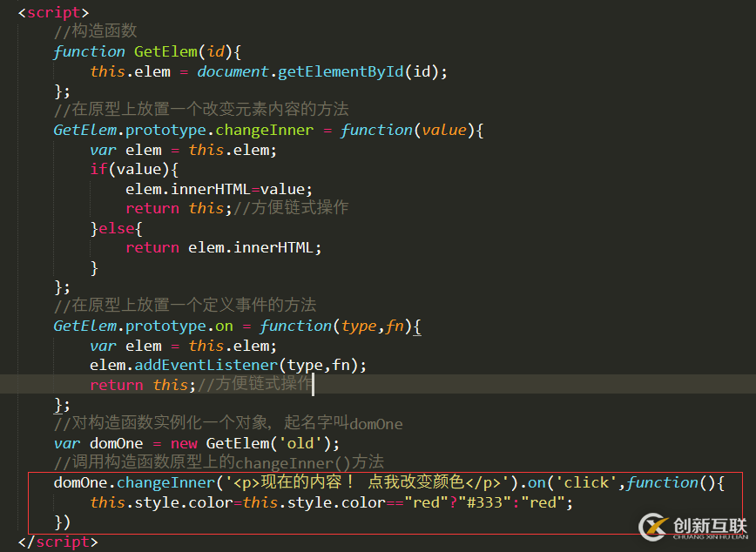The width and height of the screenshot is (756, 552).
Task: Click the final }) closing line
Action: [63, 522]
